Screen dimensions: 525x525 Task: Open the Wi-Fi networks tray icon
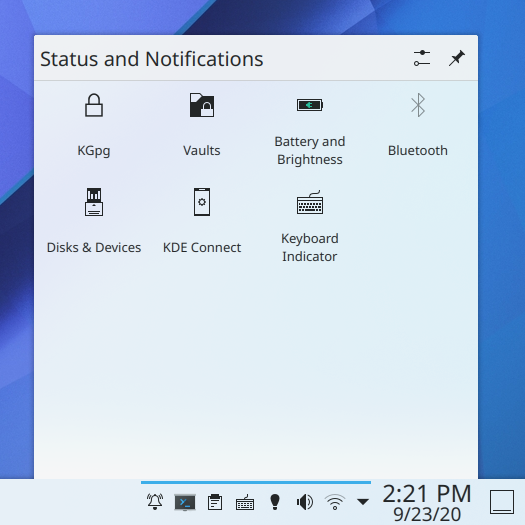[335, 502]
